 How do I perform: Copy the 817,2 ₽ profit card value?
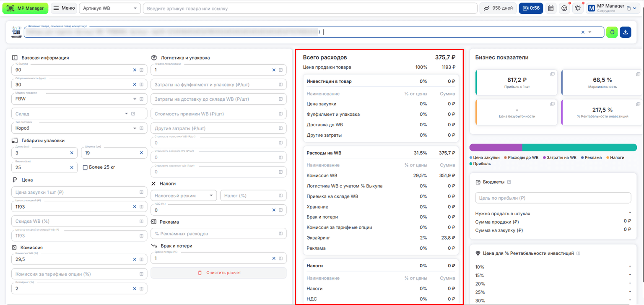click(x=552, y=74)
